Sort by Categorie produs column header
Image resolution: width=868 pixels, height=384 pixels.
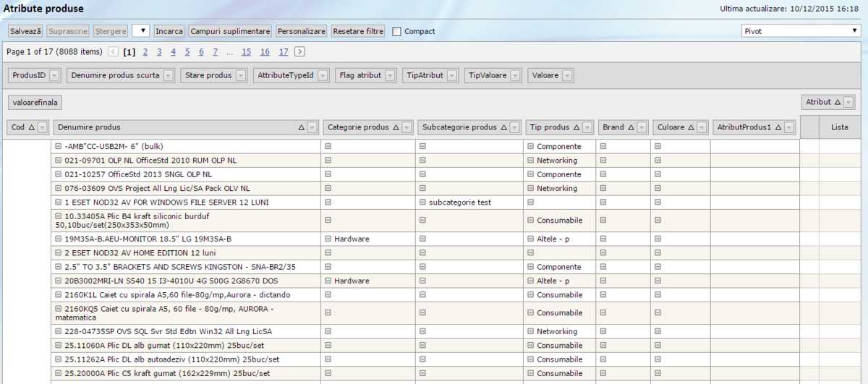pos(358,127)
